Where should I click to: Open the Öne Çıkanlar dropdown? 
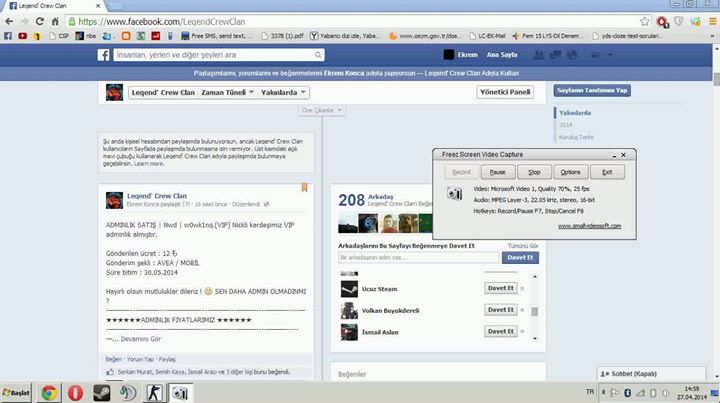[x=321, y=110]
